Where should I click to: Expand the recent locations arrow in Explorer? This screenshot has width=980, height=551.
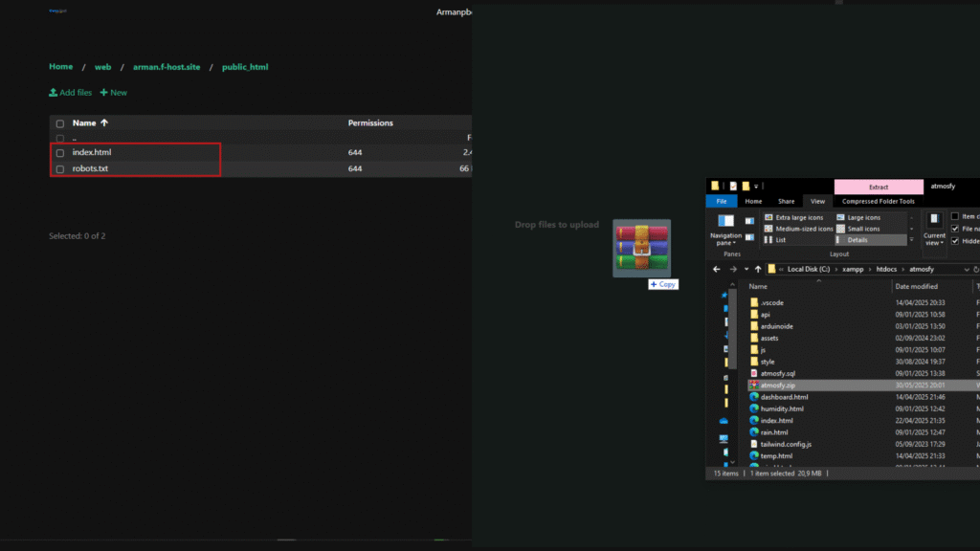point(746,270)
